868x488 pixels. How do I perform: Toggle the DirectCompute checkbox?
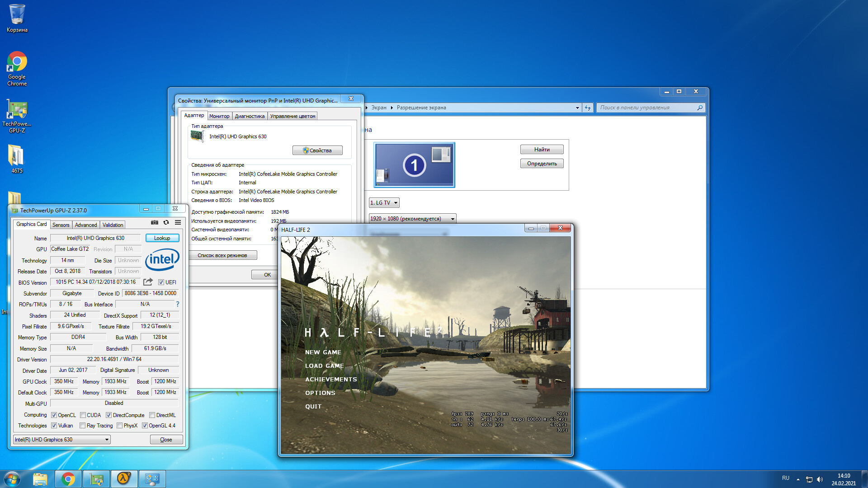point(108,415)
